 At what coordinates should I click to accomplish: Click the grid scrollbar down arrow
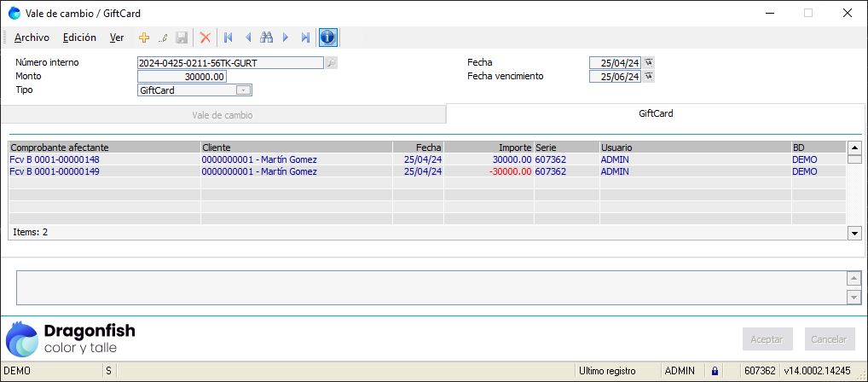(x=854, y=233)
